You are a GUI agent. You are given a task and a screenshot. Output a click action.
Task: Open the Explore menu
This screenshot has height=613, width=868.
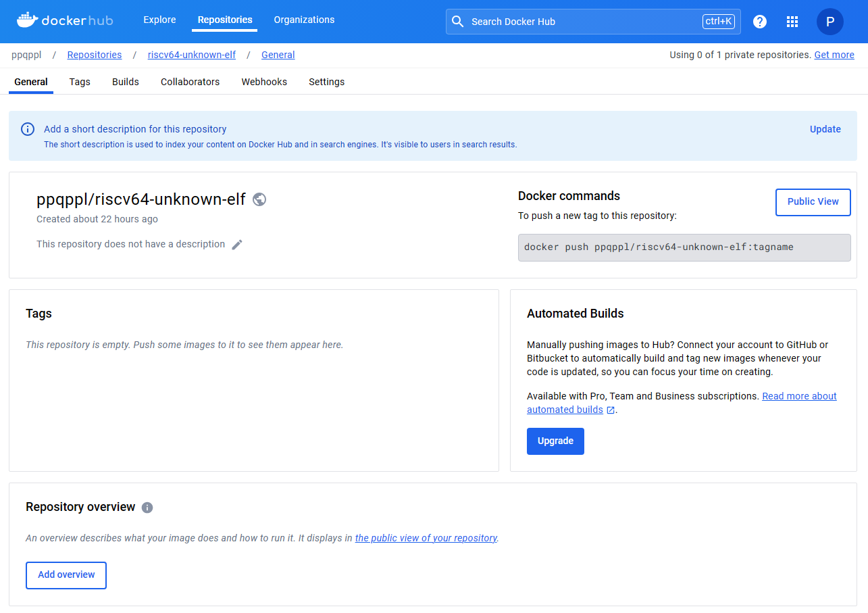click(x=159, y=20)
